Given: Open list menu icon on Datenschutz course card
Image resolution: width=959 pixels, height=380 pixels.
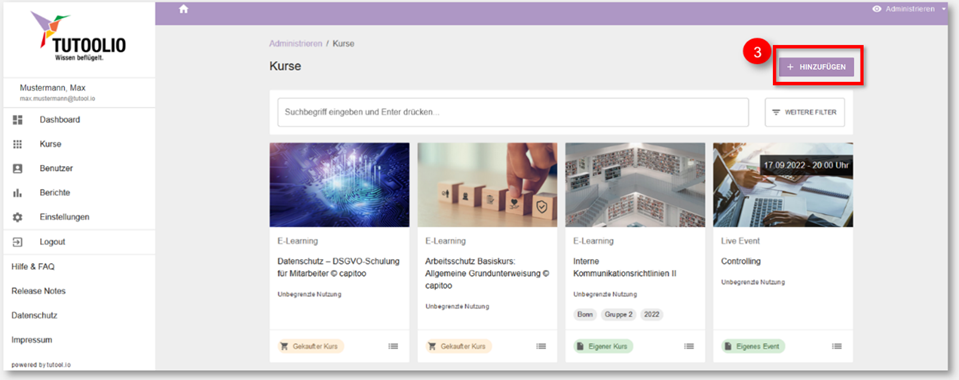Looking at the screenshot, I should (393, 346).
